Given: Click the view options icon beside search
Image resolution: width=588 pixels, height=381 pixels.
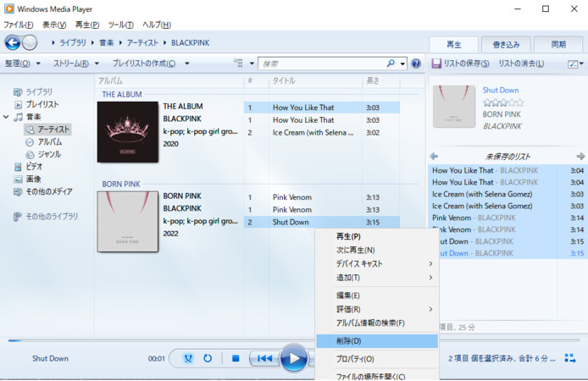Looking at the screenshot, I should (238, 63).
